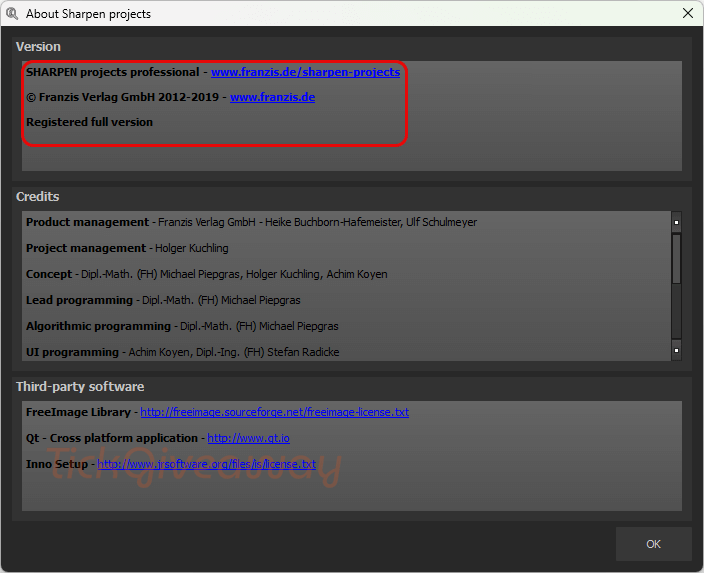Open the www.franzis.de homepage link

(x=273, y=97)
